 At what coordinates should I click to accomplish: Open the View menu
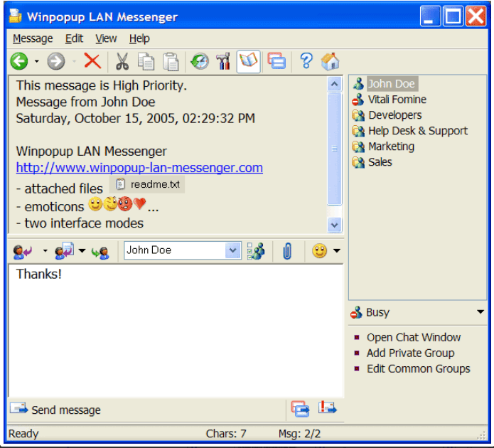point(106,38)
